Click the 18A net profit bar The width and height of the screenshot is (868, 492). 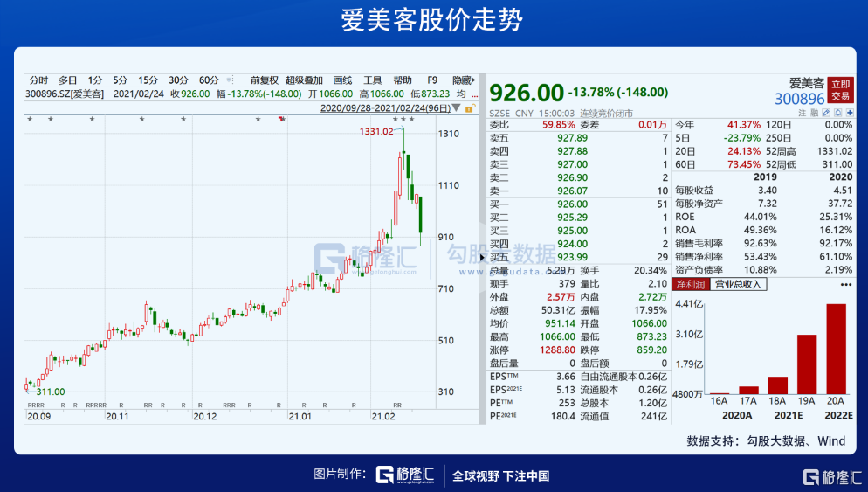pos(778,385)
